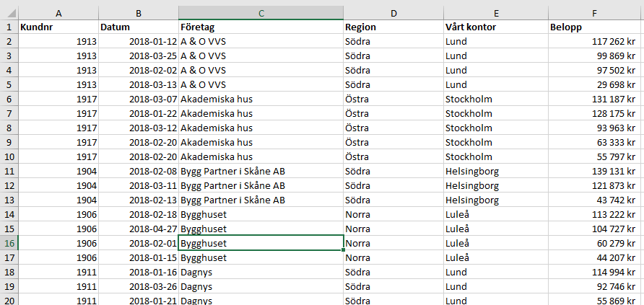Select cell with 139 131 kr
Viewport: 644px width, 305px height.
[596, 171]
